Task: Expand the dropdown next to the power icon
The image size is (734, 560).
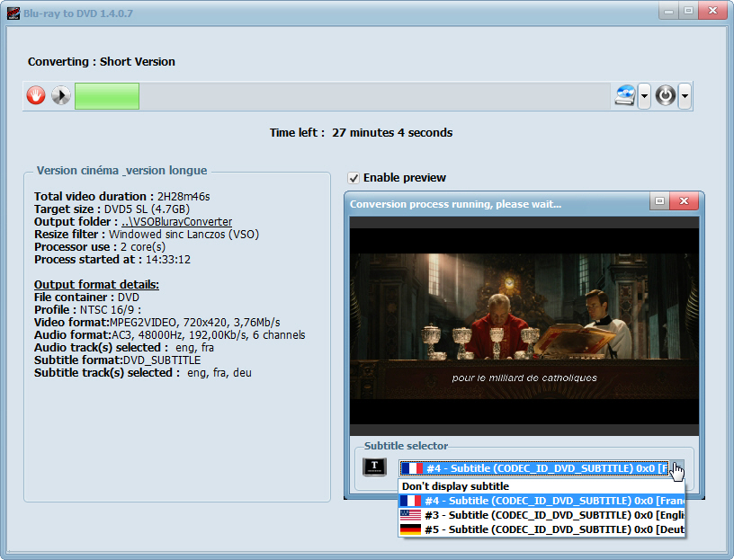Action: click(x=684, y=95)
